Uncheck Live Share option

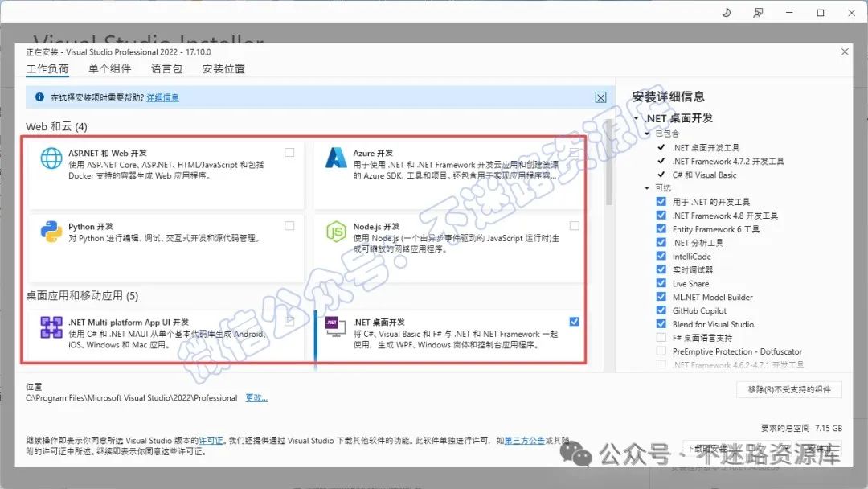(661, 283)
